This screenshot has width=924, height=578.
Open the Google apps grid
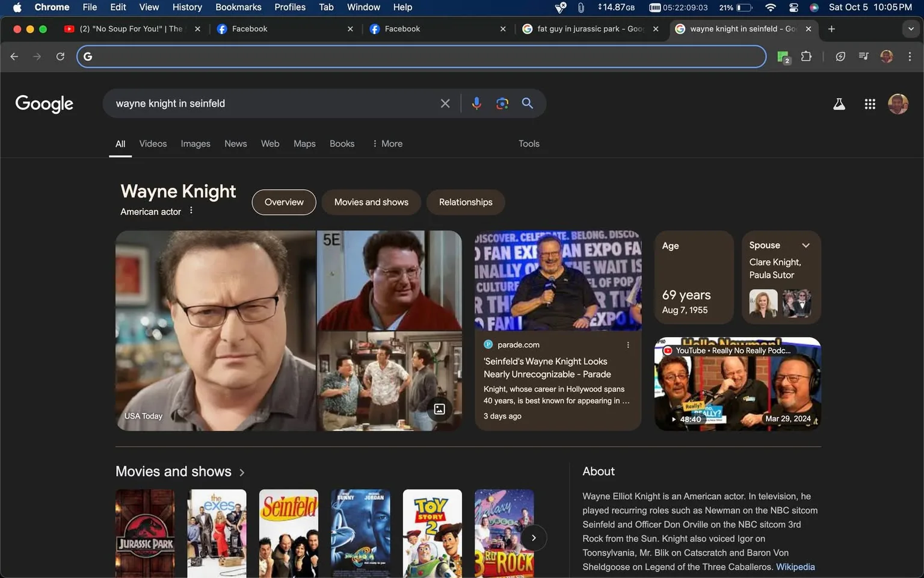(870, 104)
